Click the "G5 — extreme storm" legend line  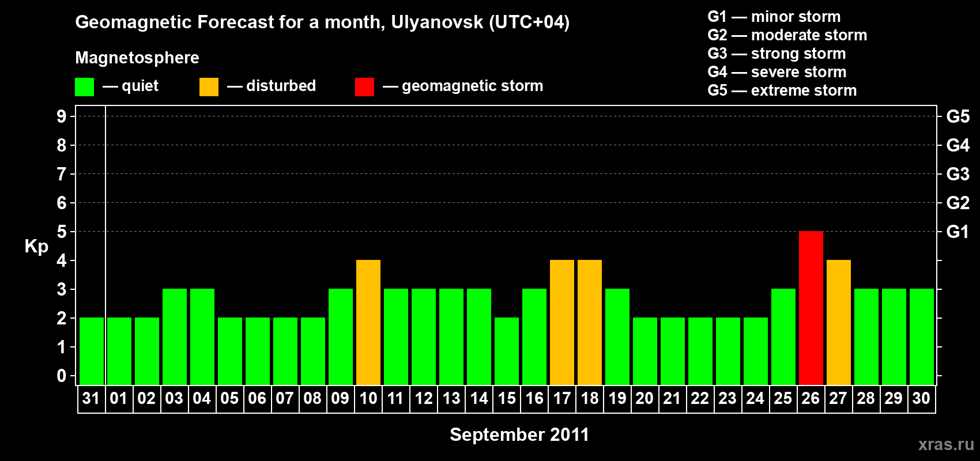(x=782, y=90)
